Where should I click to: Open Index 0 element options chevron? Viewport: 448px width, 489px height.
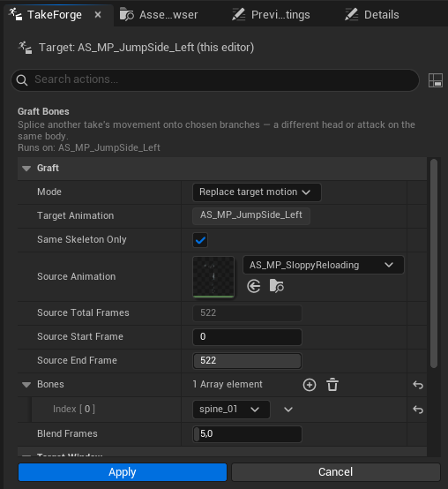(x=288, y=410)
